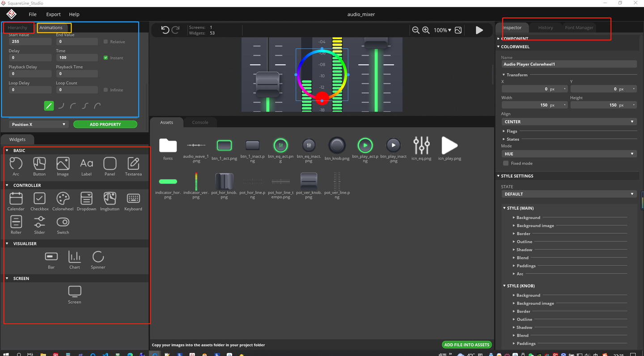
Task: Click the ADD PROPERTY button
Action: [105, 124]
